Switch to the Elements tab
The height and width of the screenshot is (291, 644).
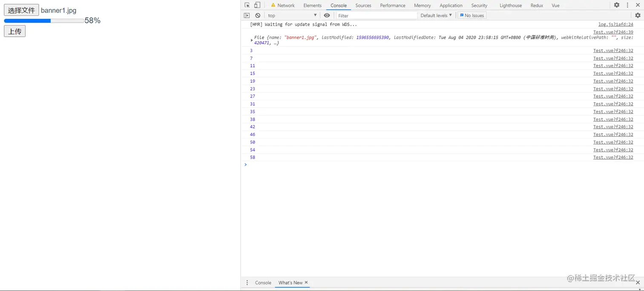(313, 6)
